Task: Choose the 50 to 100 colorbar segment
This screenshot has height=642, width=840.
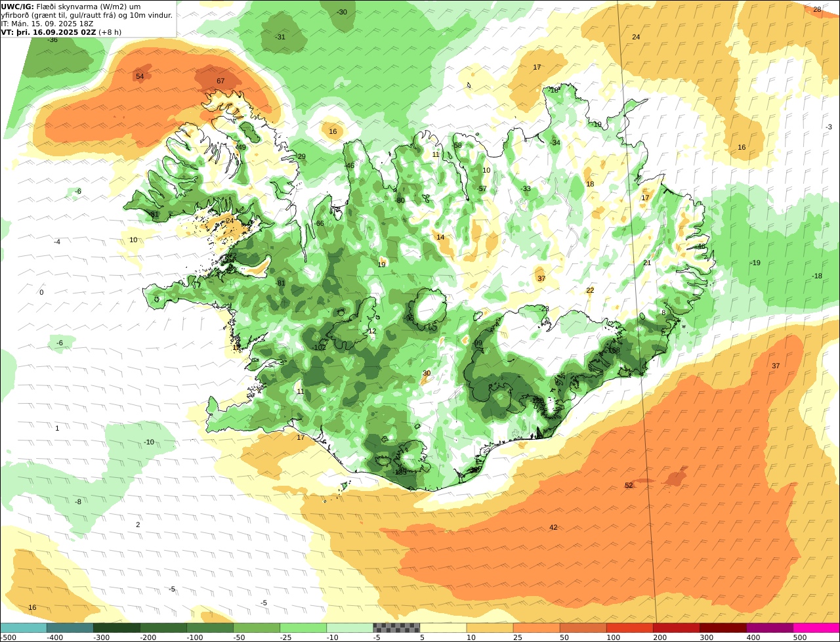Action: [x=583, y=628]
